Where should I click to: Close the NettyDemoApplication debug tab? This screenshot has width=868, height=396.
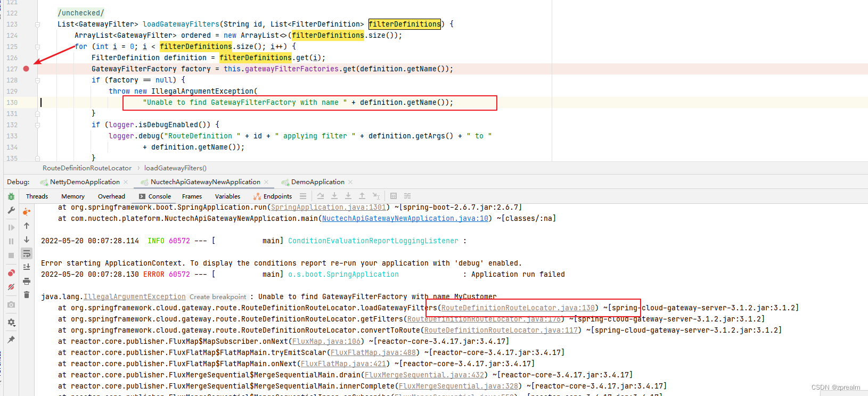126,182
